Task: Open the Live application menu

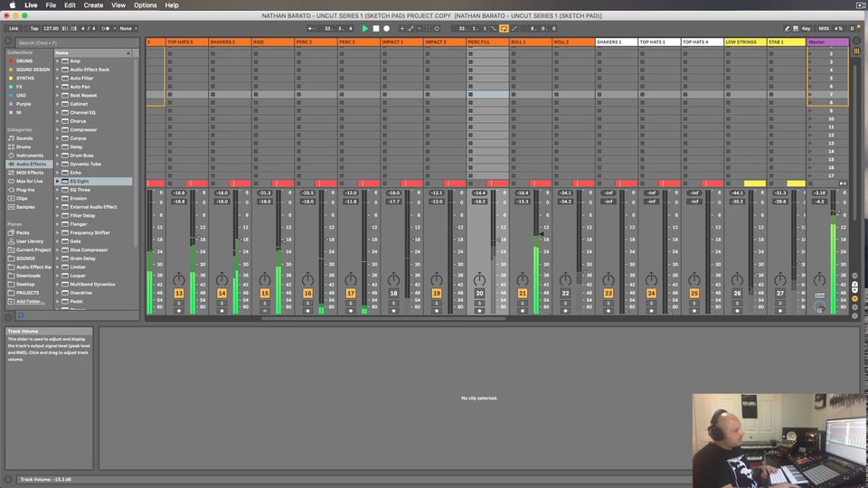Action: point(31,5)
